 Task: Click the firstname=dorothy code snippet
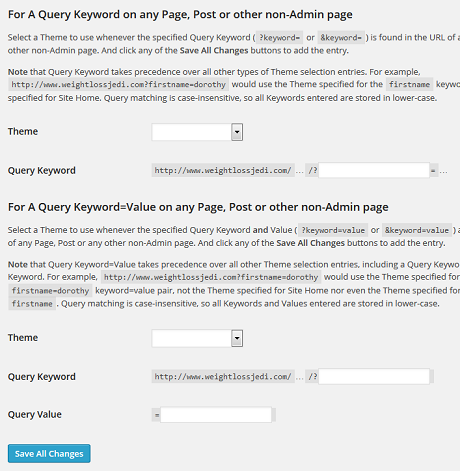(50, 291)
